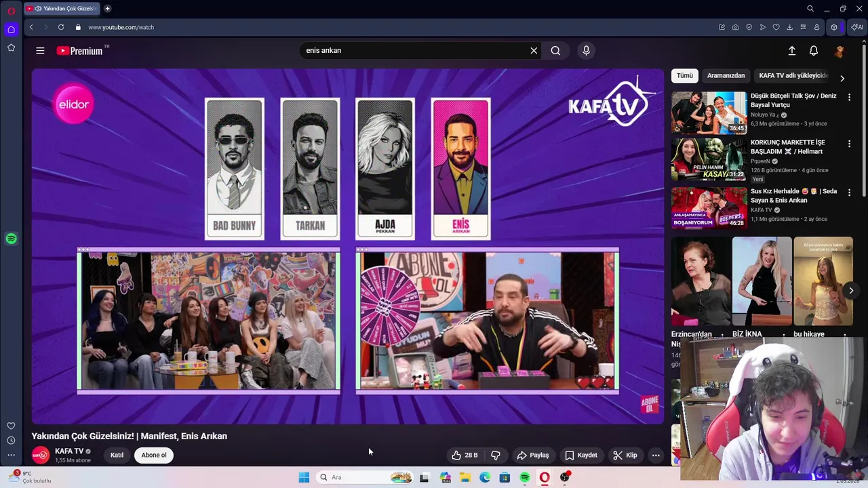Save the video with the 'Kaydet' button
The height and width of the screenshot is (488, 868).
point(581,455)
